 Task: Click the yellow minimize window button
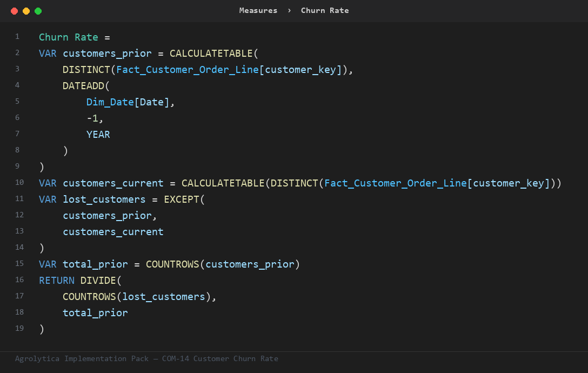[x=26, y=11]
